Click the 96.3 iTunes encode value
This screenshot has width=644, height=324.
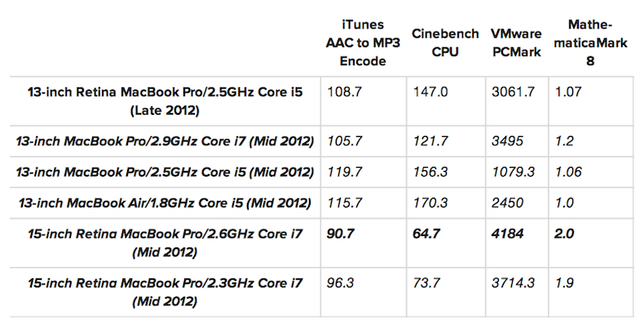(x=341, y=283)
